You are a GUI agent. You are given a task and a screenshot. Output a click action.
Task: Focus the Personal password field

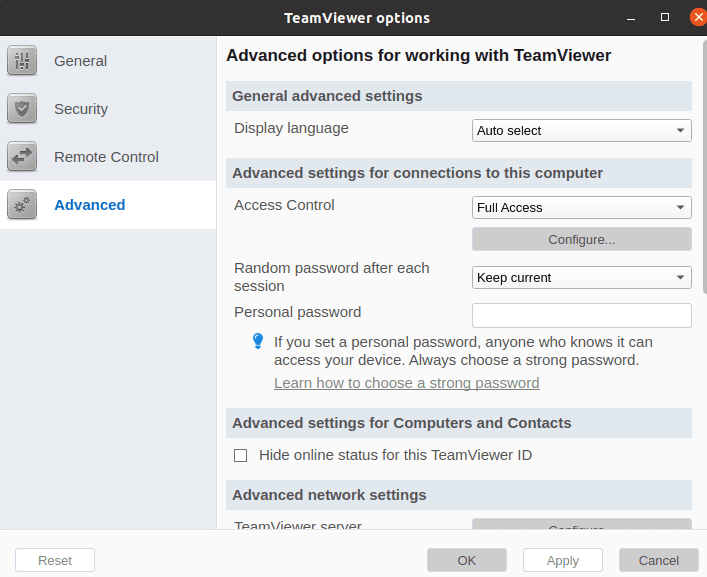[x=582, y=316]
